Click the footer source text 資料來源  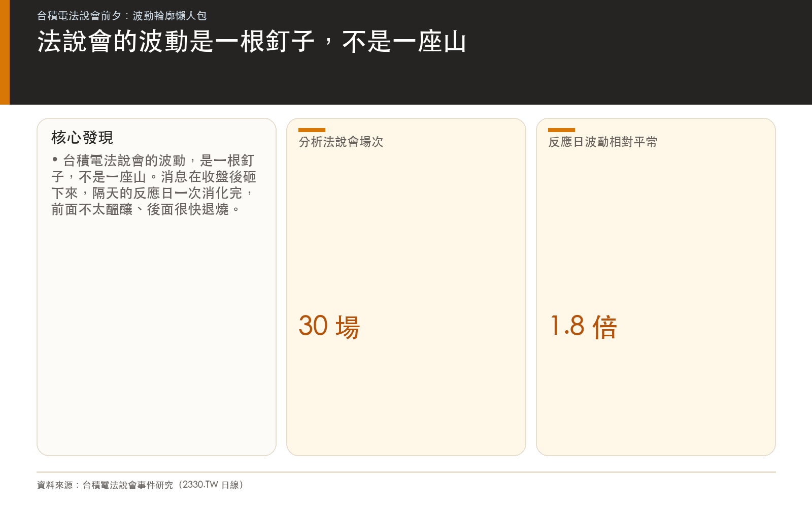[x=141, y=485]
